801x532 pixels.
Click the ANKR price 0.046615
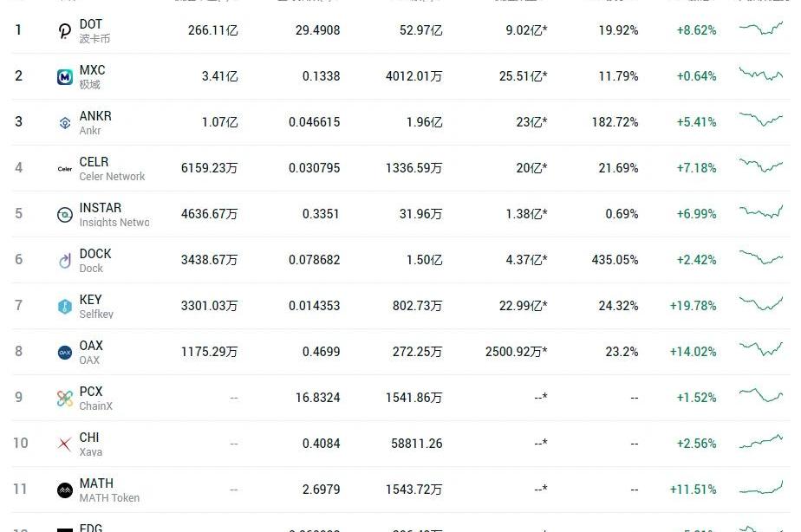[314, 122]
